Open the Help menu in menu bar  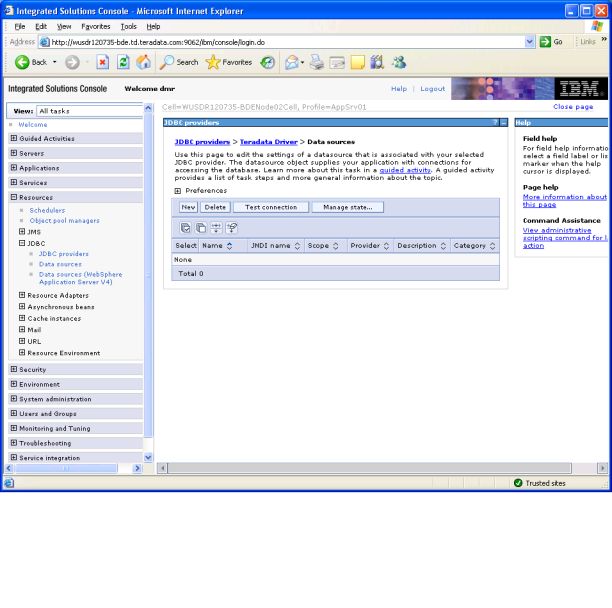[x=153, y=26]
